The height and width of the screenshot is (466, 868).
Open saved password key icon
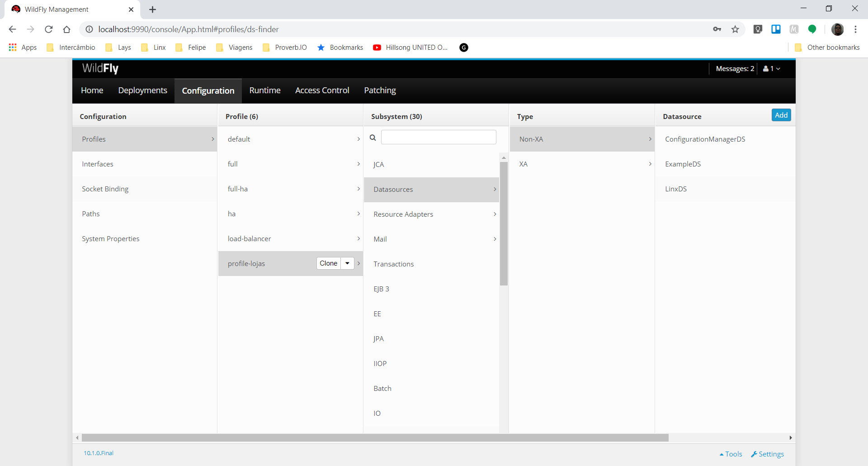[717, 29]
